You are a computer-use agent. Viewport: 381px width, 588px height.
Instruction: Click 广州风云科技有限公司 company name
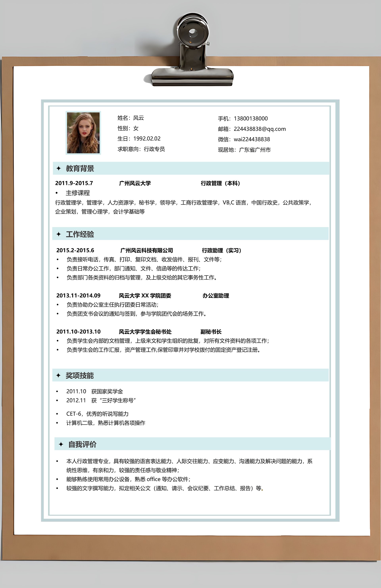(x=146, y=251)
